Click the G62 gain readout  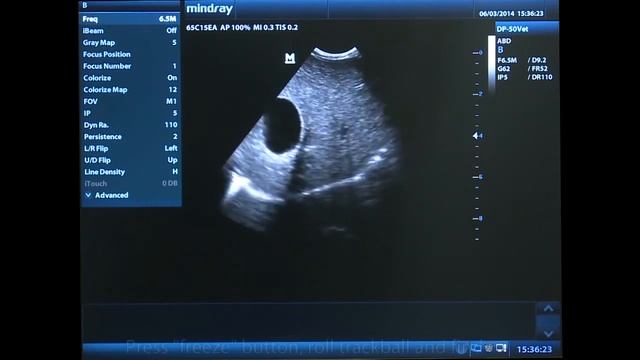pyautogui.click(x=504, y=69)
